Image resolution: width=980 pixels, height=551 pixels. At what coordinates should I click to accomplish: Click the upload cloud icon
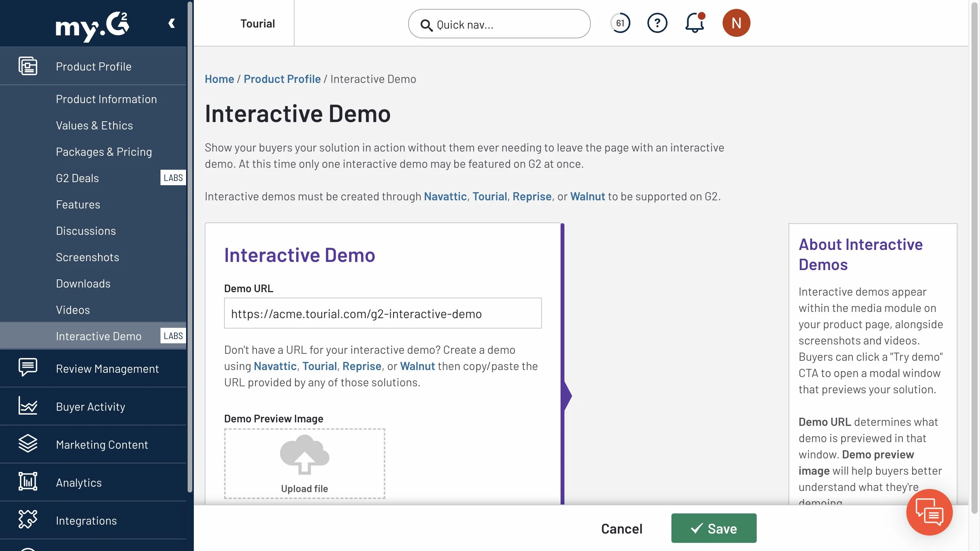point(305,455)
